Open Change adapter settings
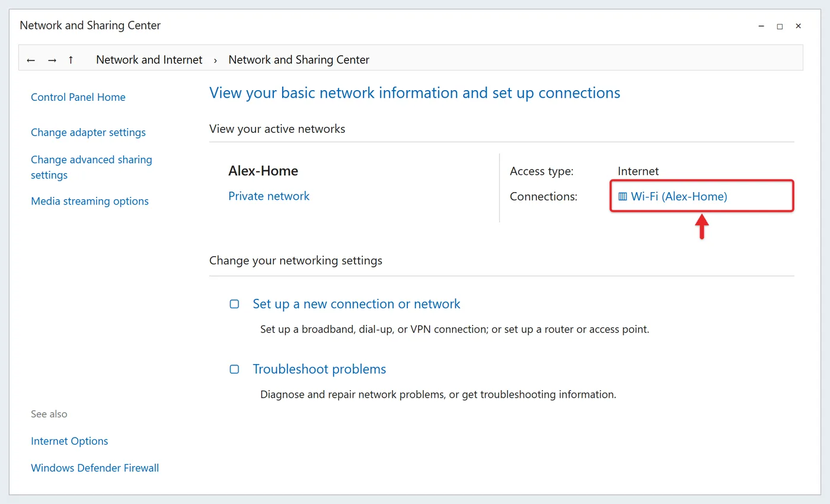Screen dimensions: 830x504 click(88, 132)
